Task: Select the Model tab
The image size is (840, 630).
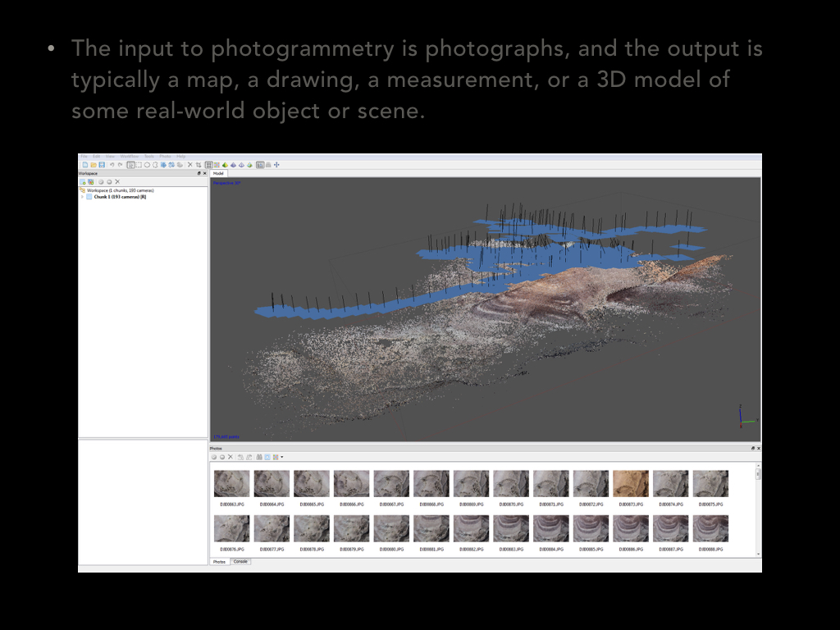Action: (x=218, y=174)
